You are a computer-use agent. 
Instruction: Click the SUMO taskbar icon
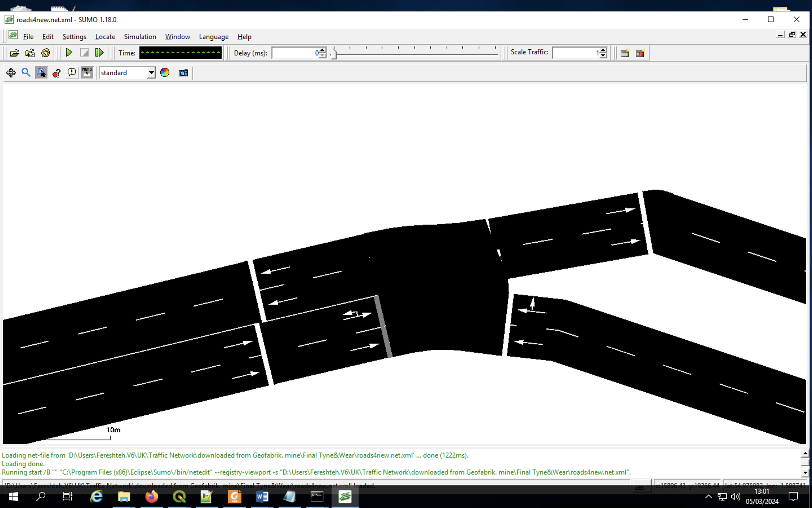(345, 497)
